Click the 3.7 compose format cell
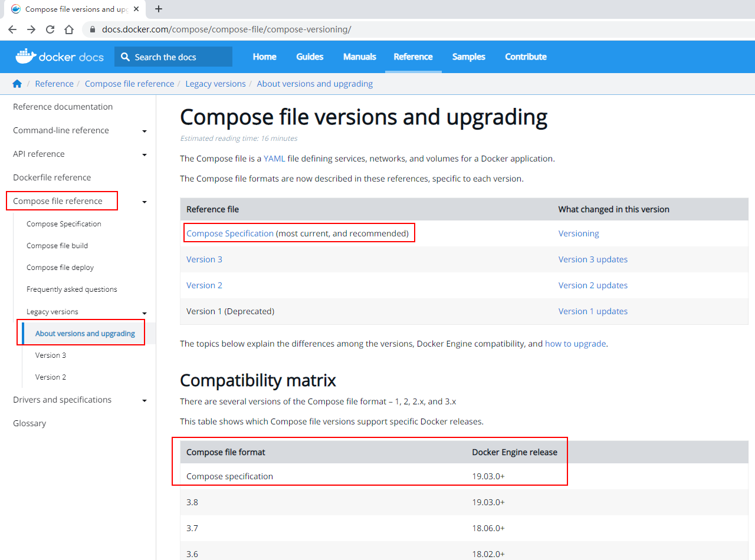 (x=192, y=528)
